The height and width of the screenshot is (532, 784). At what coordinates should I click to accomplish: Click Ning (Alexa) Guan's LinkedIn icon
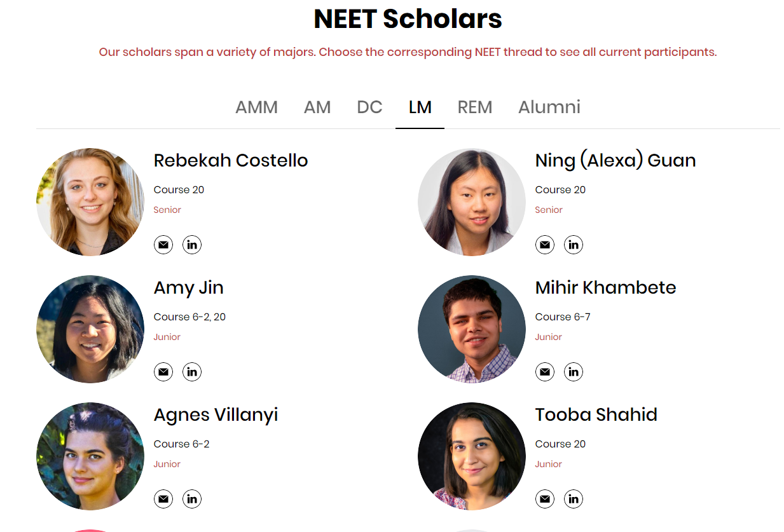pos(574,245)
